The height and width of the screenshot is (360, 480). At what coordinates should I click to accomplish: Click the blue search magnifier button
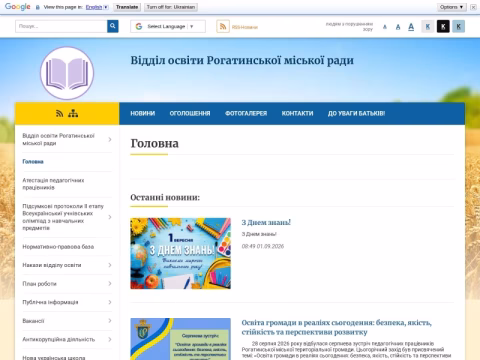point(113,26)
